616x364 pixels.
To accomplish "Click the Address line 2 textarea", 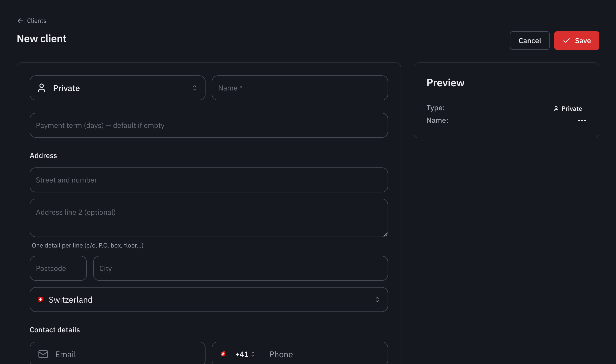I will 209,218.
